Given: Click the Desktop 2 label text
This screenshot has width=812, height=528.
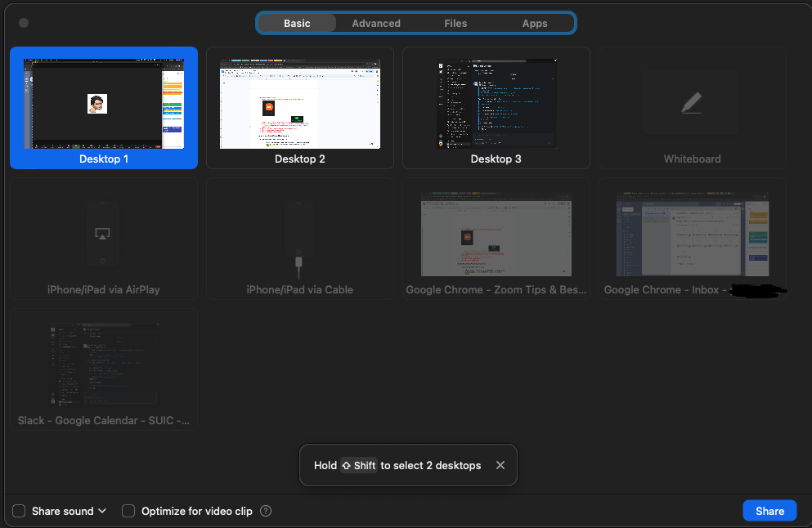Looking at the screenshot, I should click(x=300, y=159).
